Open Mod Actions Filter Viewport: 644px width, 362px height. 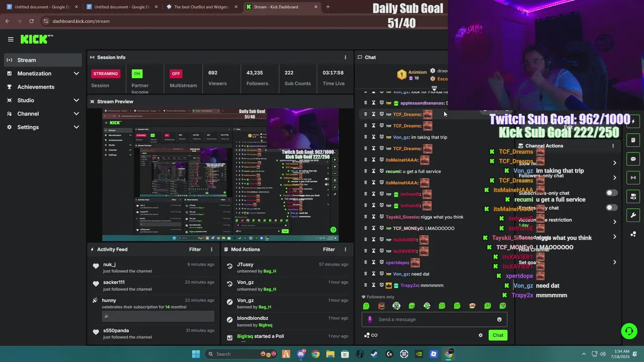point(329,249)
